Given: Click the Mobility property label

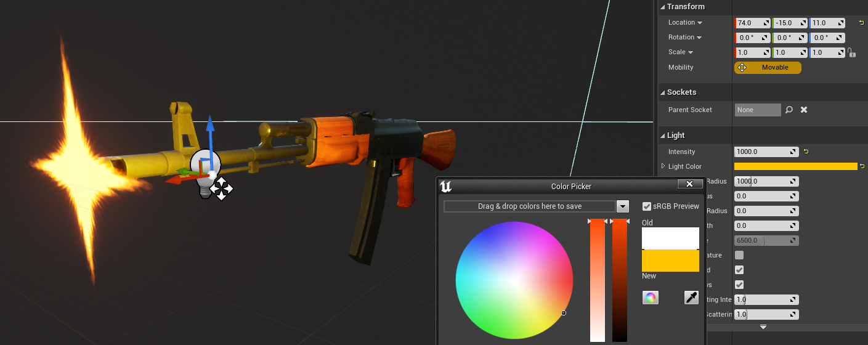Looking at the screenshot, I should click(x=681, y=67).
